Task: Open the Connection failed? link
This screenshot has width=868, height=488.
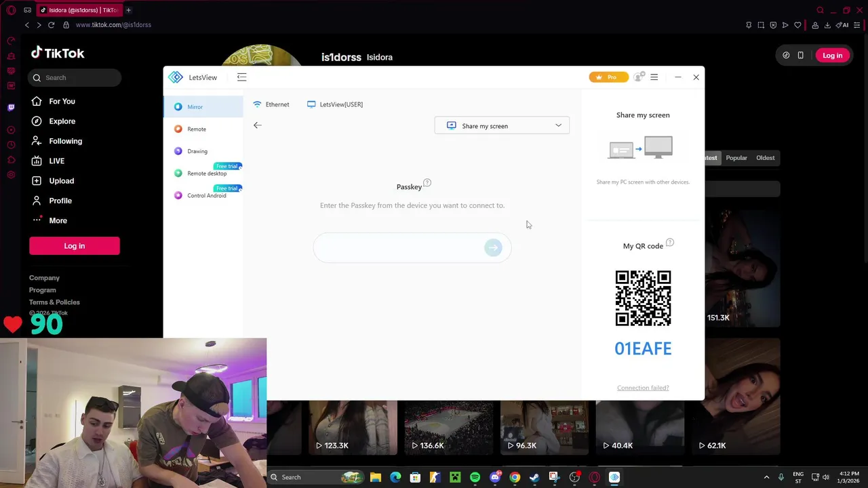Action: (x=643, y=388)
